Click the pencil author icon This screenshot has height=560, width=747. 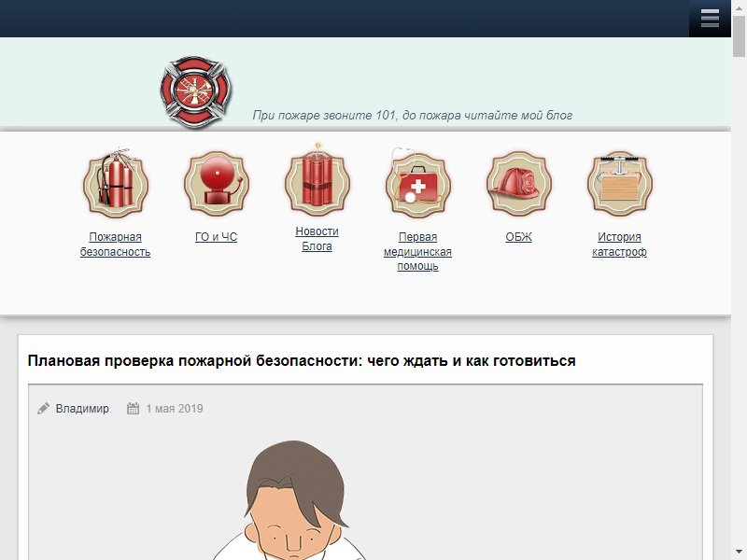43,409
